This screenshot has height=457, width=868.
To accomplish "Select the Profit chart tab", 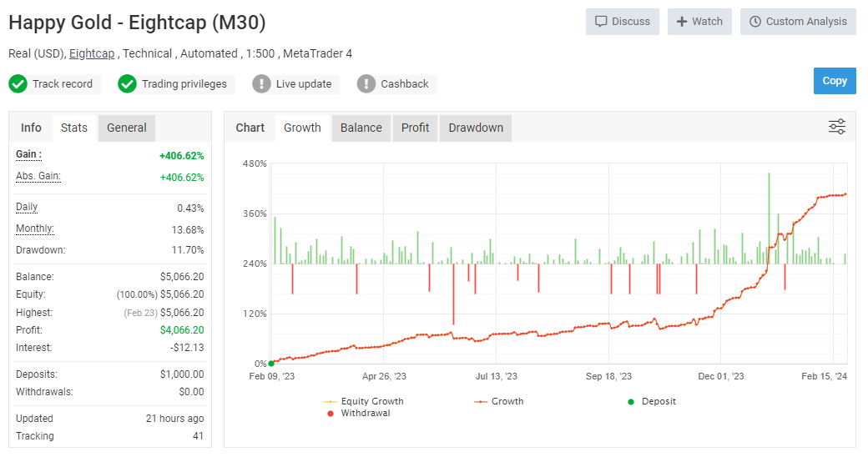I will 415,128.
